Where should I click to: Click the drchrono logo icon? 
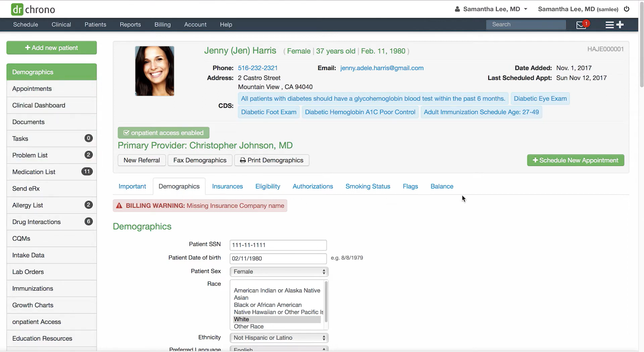coord(17,9)
